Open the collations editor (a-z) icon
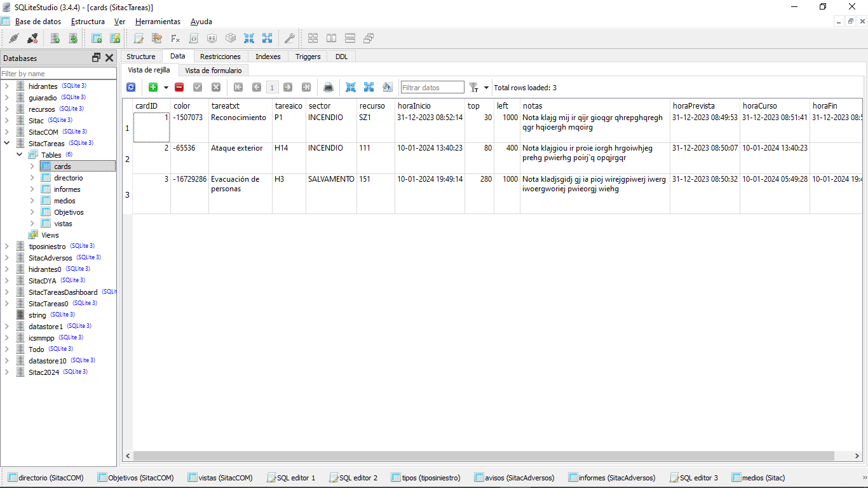Image resolution: width=868 pixels, height=488 pixels. click(212, 38)
